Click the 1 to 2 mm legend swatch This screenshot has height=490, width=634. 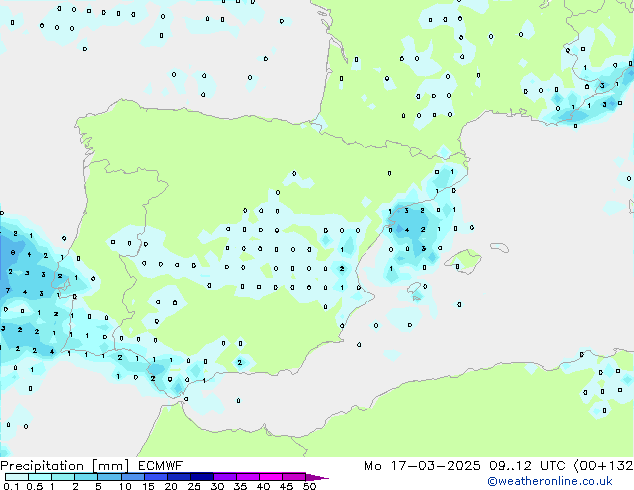pyautogui.click(x=63, y=477)
